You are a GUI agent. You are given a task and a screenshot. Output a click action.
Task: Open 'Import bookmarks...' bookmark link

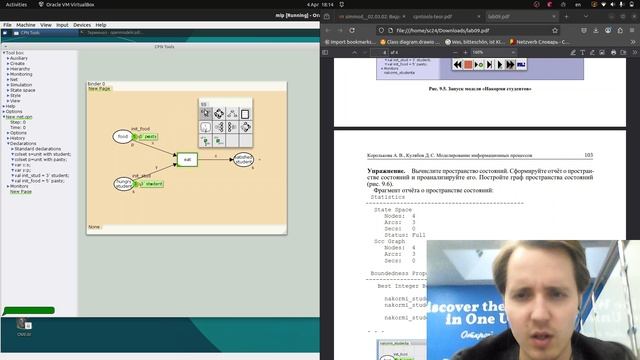click(x=350, y=42)
